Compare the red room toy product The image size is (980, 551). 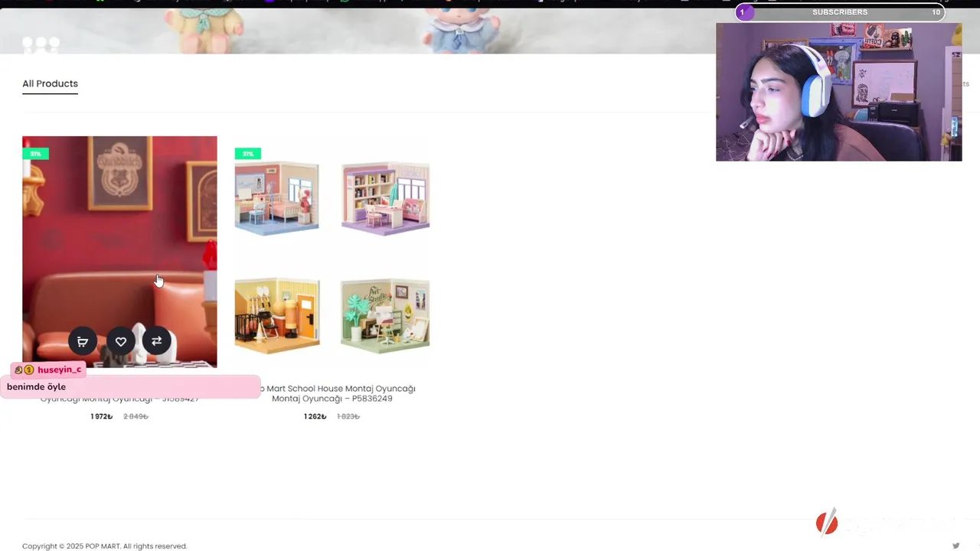pos(157,341)
